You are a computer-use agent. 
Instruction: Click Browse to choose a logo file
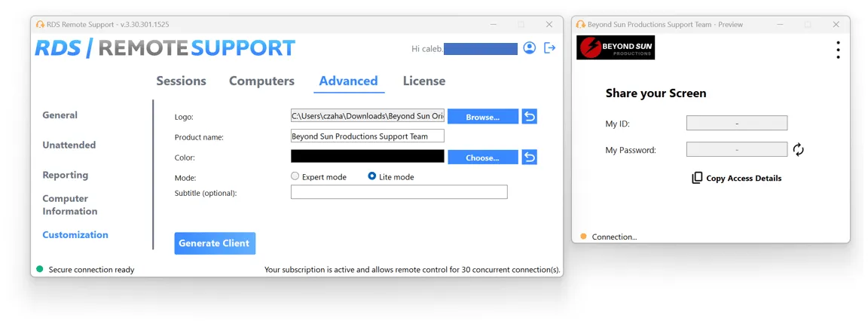pyautogui.click(x=482, y=117)
